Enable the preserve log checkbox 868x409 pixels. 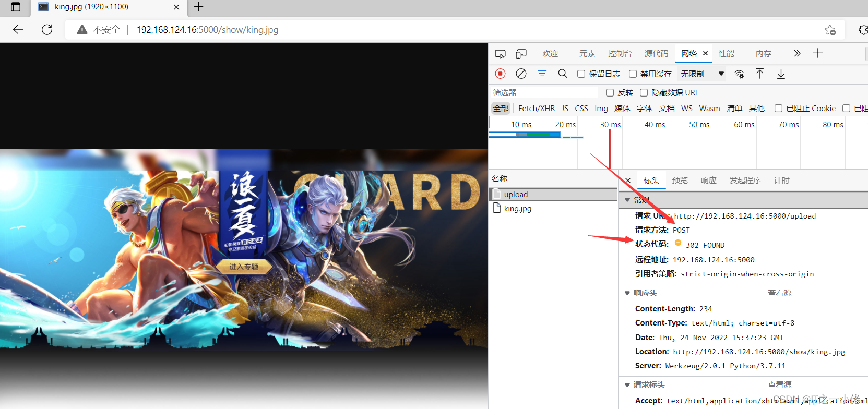(x=581, y=74)
